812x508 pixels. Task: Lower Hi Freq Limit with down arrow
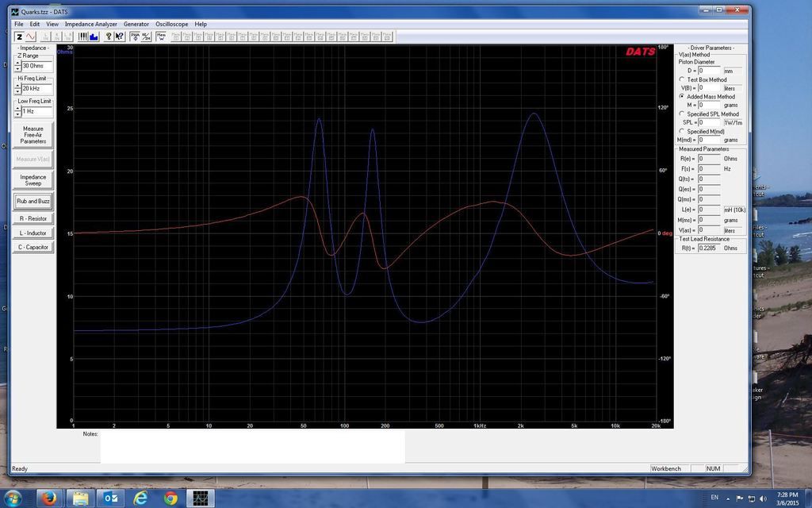click(17, 91)
